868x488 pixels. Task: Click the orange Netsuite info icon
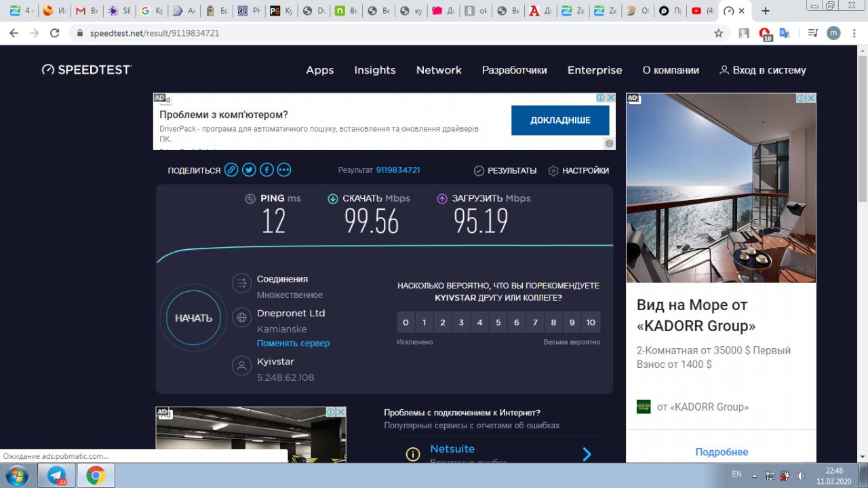413,454
